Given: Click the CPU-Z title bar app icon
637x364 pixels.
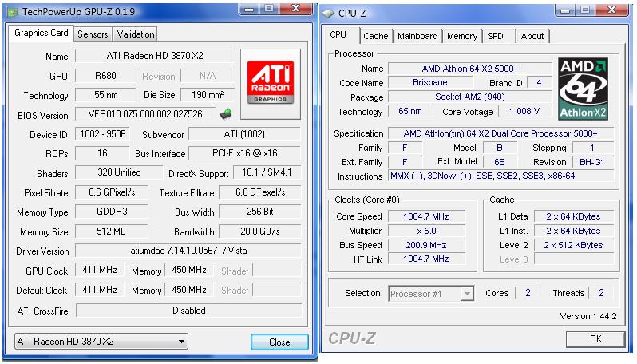Looking at the screenshot, I should (x=328, y=14).
